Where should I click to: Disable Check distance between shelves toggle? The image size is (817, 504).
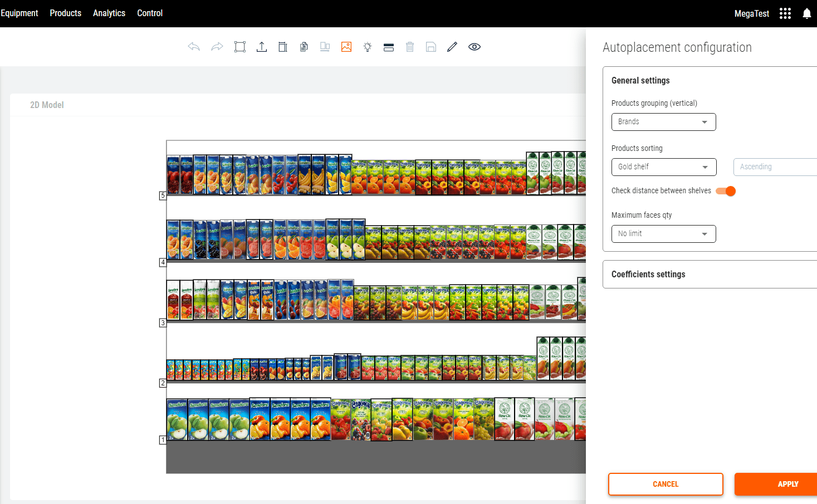pyautogui.click(x=726, y=191)
